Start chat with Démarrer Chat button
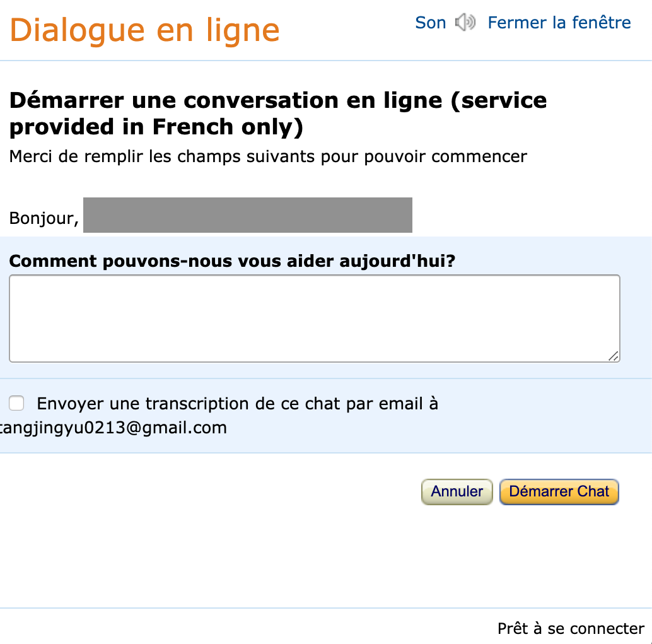 pos(559,492)
